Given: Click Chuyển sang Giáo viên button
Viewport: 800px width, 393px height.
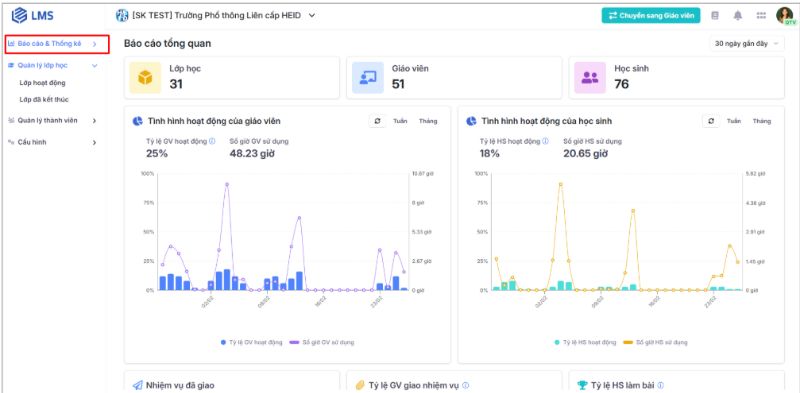Looking at the screenshot, I should (651, 16).
